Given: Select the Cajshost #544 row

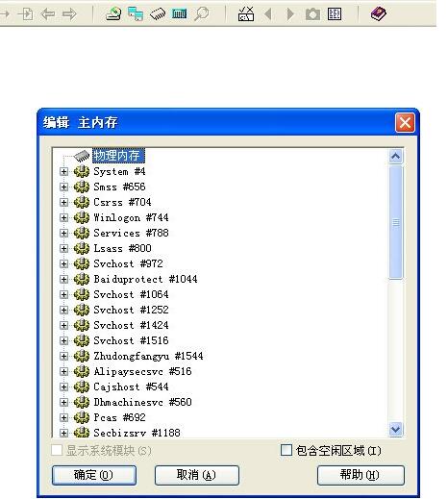Looking at the screenshot, I should [131, 387].
